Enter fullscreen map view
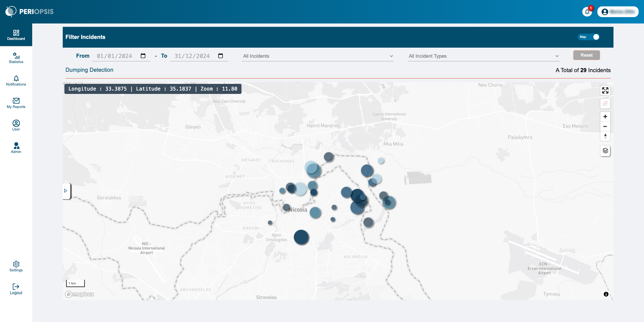644x322 pixels. click(605, 91)
